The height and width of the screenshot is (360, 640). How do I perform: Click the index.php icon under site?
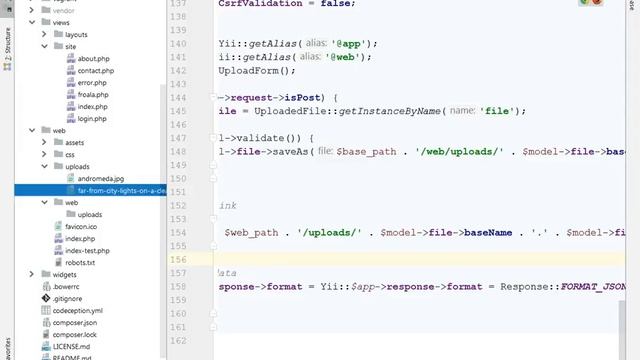[71, 106]
